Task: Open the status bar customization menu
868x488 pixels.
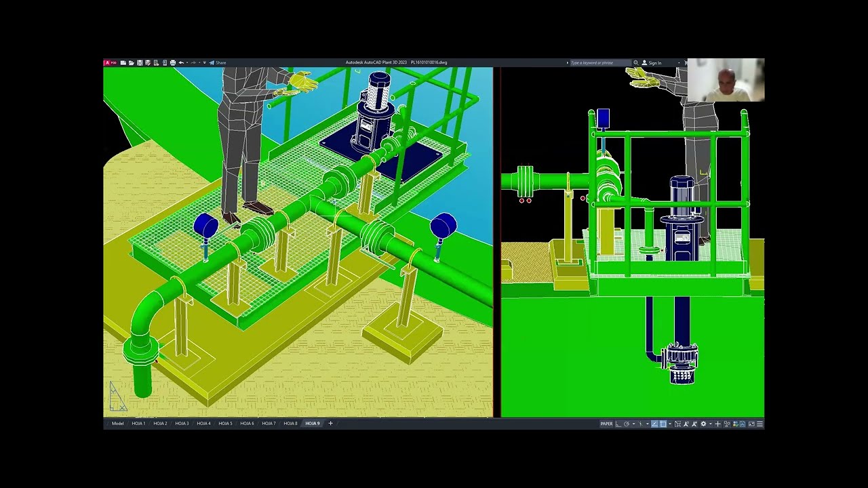Action: [759, 424]
